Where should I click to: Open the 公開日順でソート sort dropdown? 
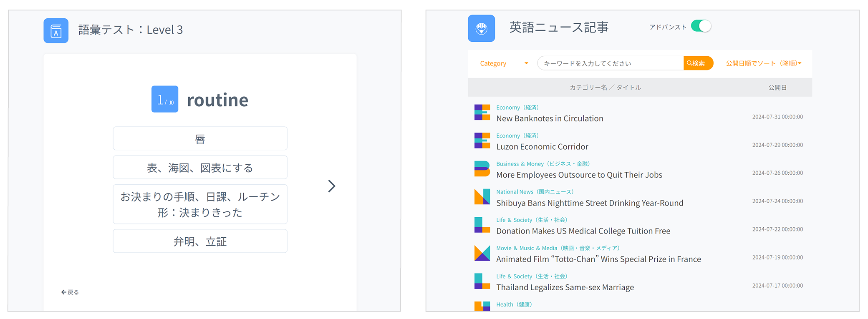763,63
